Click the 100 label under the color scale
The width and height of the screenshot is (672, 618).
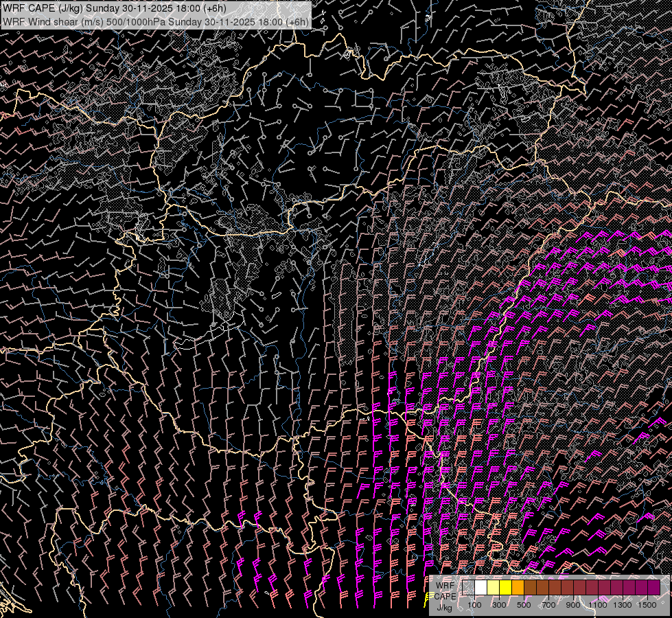click(475, 606)
